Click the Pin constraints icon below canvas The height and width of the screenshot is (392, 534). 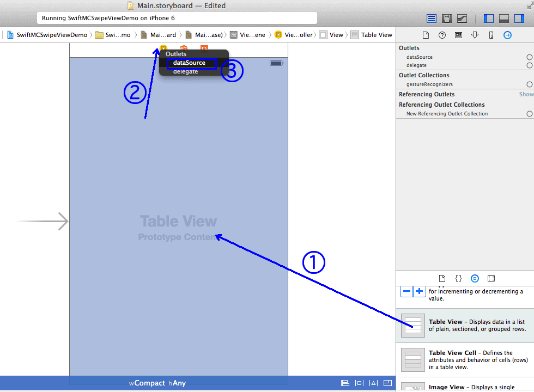click(359, 383)
